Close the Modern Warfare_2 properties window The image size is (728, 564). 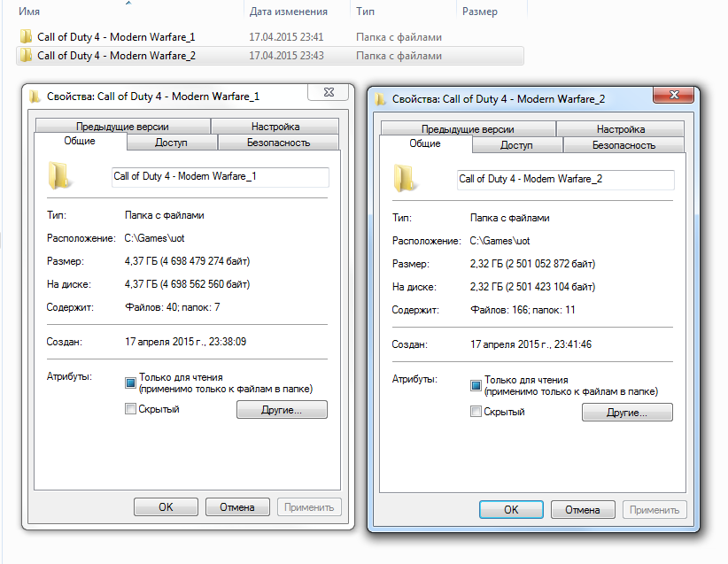pyautogui.click(x=674, y=95)
